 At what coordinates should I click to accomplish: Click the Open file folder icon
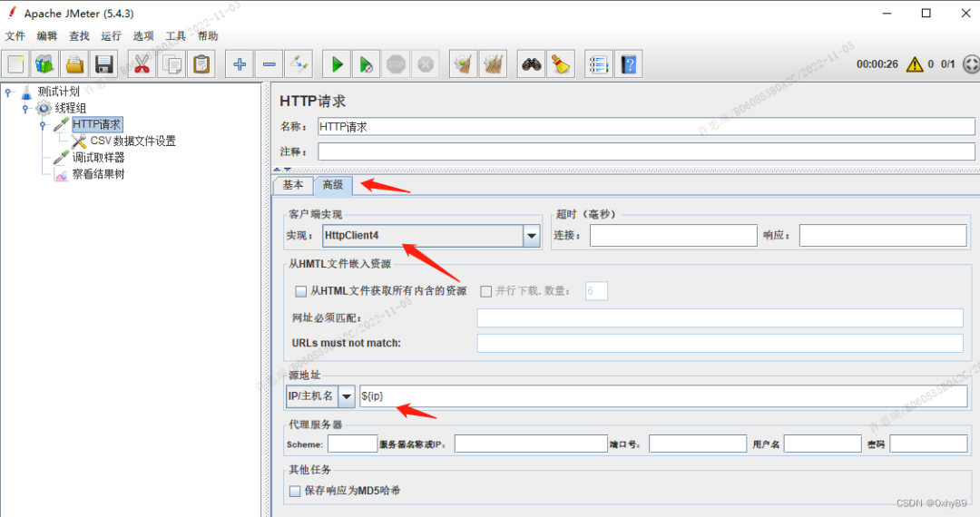click(74, 64)
